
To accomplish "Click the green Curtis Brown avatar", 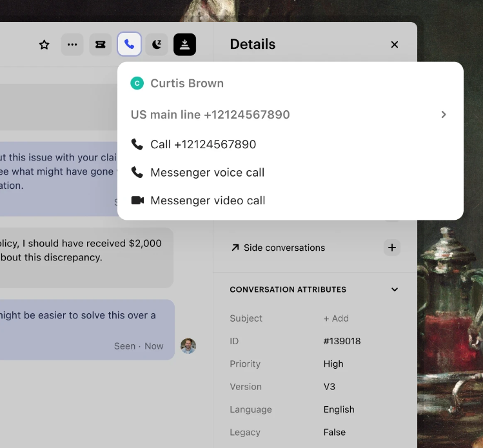I will click(x=137, y=83).
